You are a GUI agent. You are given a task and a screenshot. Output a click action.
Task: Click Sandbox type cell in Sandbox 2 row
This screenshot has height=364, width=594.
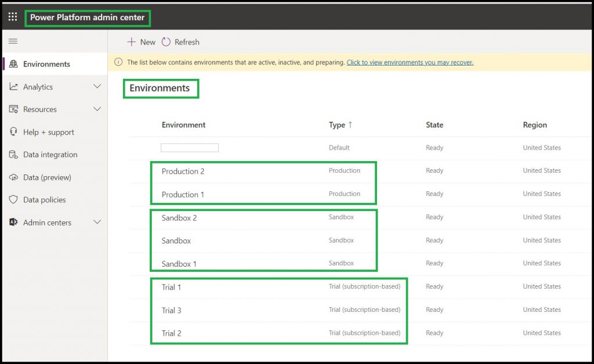tap(341, 217)
